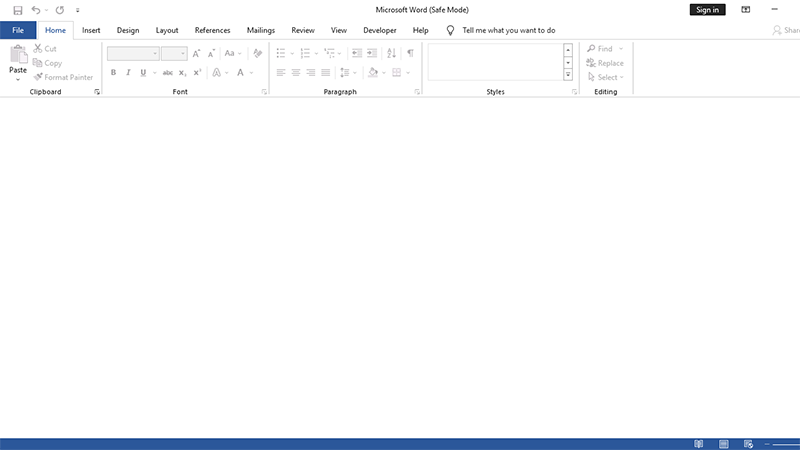Screen dimensions: 800x450
Task: Click the Clear All Formatting icon
Action: [257, 53]
